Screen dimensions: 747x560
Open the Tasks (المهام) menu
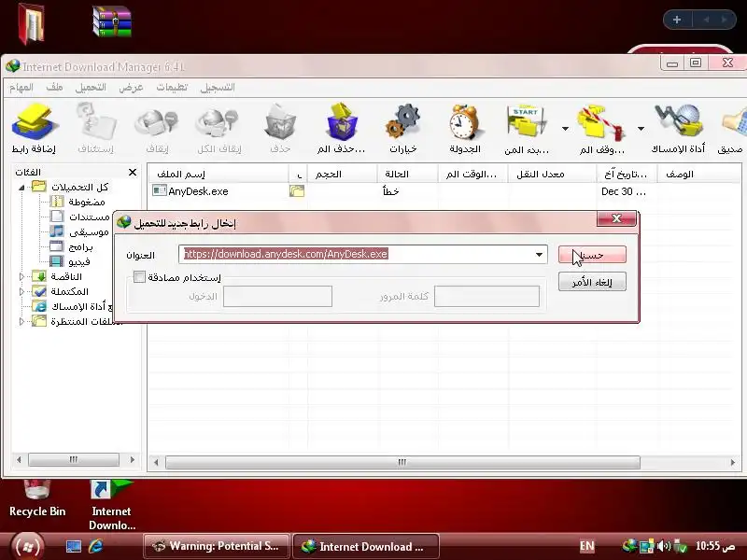pyautogui.click(x=21, y=88)
